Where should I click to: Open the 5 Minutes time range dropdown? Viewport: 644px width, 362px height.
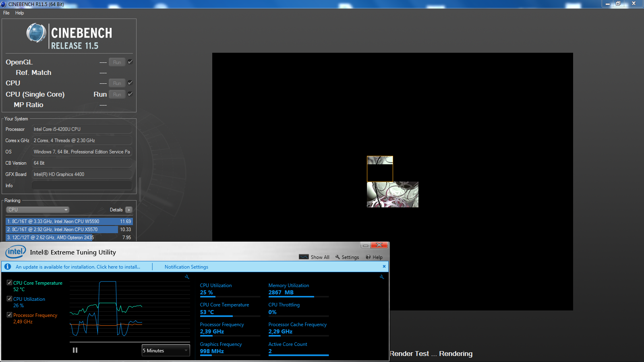pyautogui.click(x=166, y=350)
